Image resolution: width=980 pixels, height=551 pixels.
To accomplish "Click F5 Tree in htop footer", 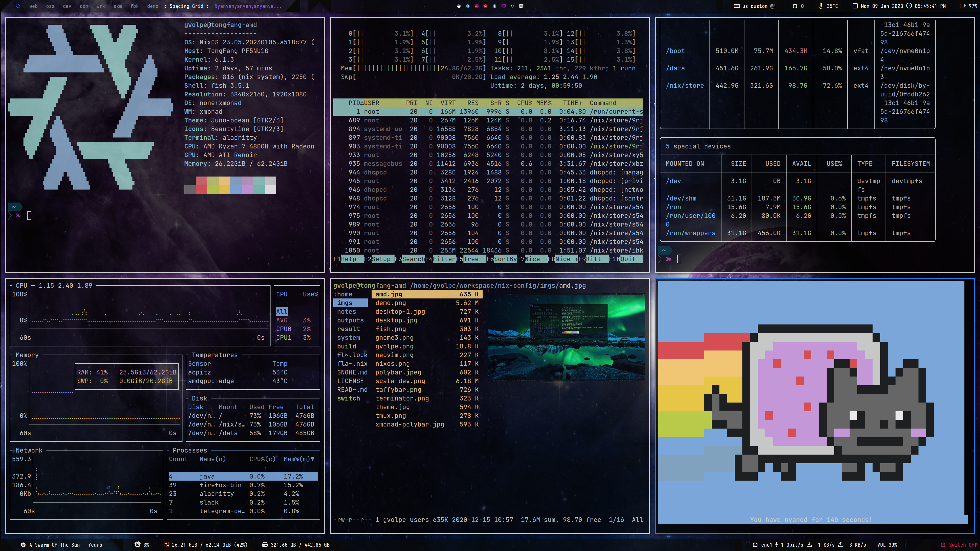I will 471,259.
